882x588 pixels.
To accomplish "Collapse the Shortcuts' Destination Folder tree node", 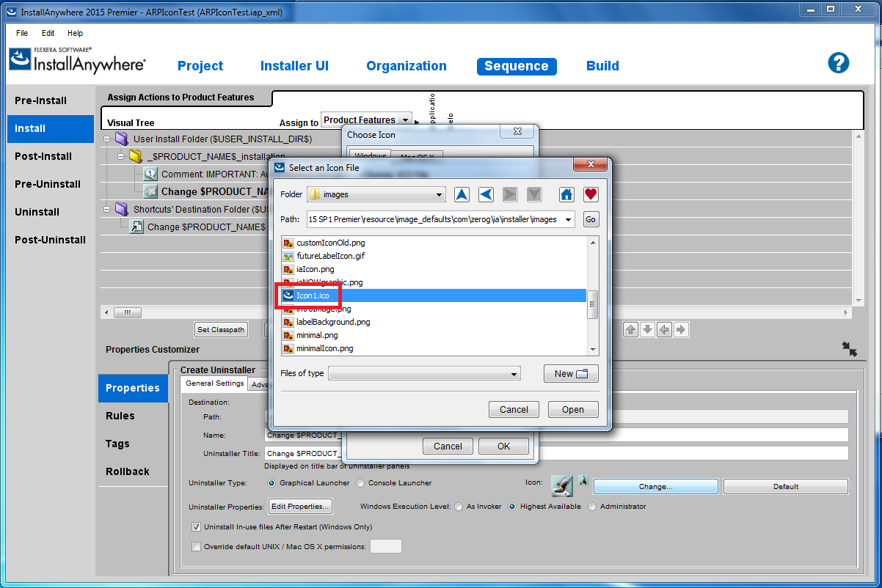I will [107, 209].
